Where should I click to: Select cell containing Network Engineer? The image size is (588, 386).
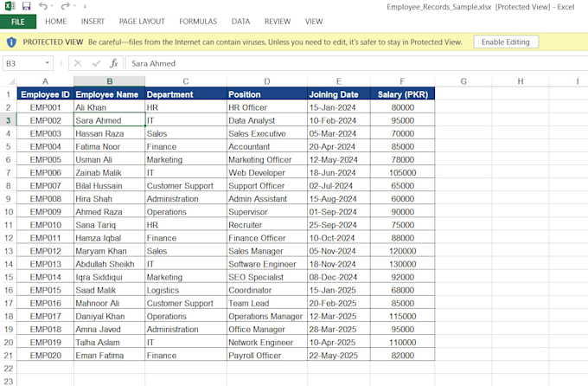coord(267,343)
